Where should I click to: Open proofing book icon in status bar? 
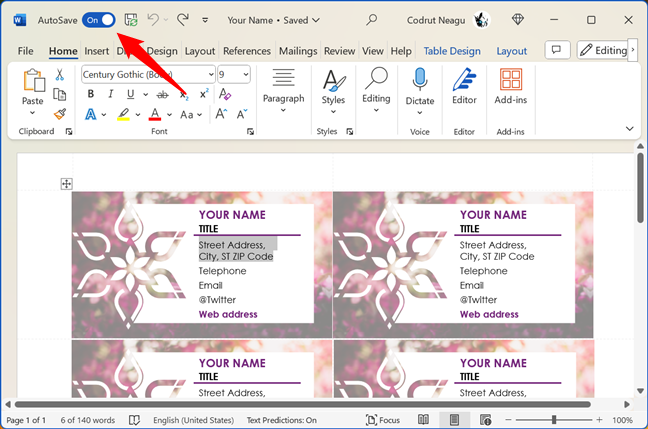134,420
